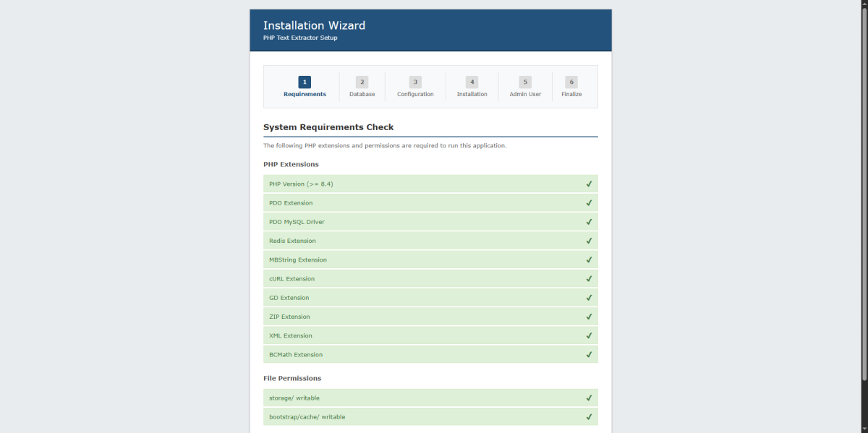This screenshot has width=868, height=433.
Task: Click the checkmark icon for PHP Version
Action: click(x=589, y=184)
